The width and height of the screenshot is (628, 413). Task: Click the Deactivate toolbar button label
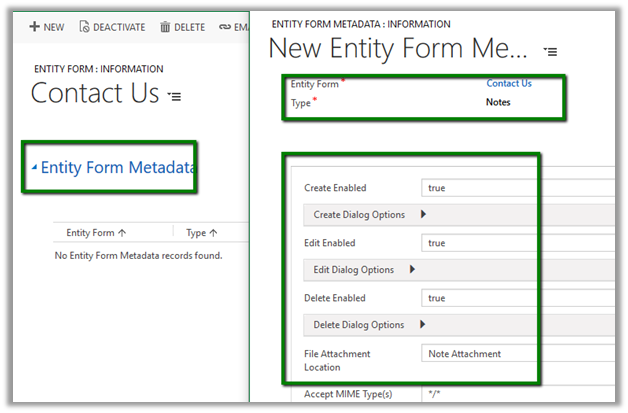(119, 27)
